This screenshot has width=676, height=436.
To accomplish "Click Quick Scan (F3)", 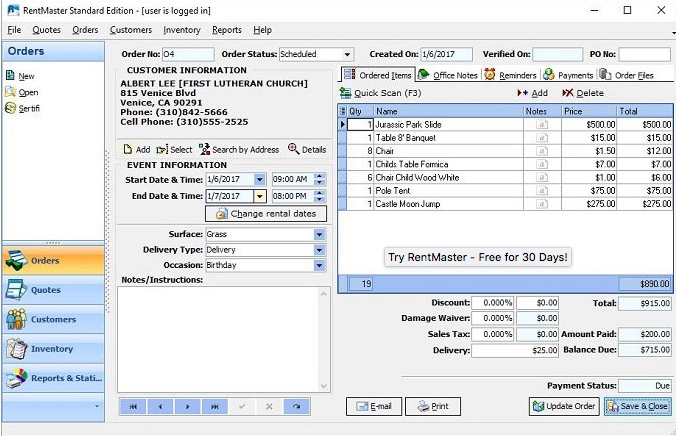I will click(380, 93).
